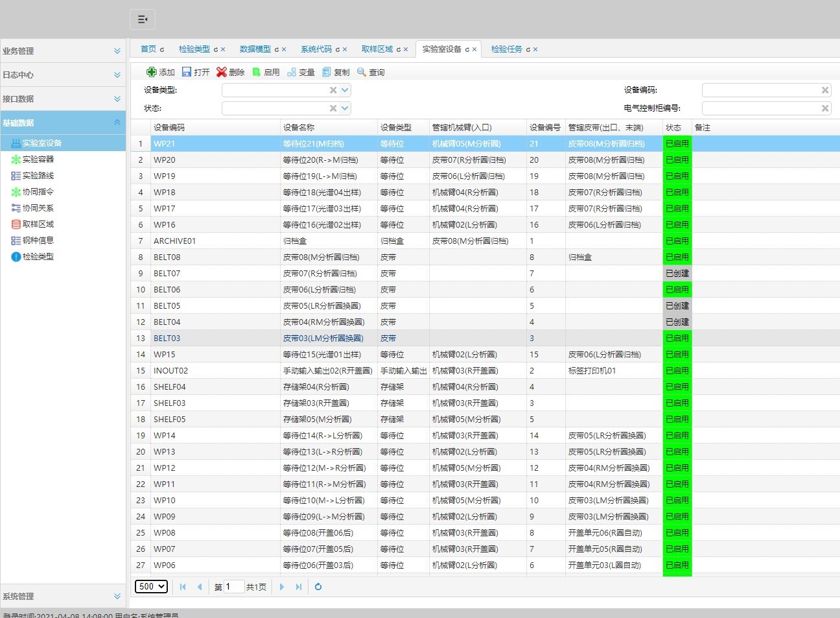Switch to the 取样区域 tab

click(377, 49)
